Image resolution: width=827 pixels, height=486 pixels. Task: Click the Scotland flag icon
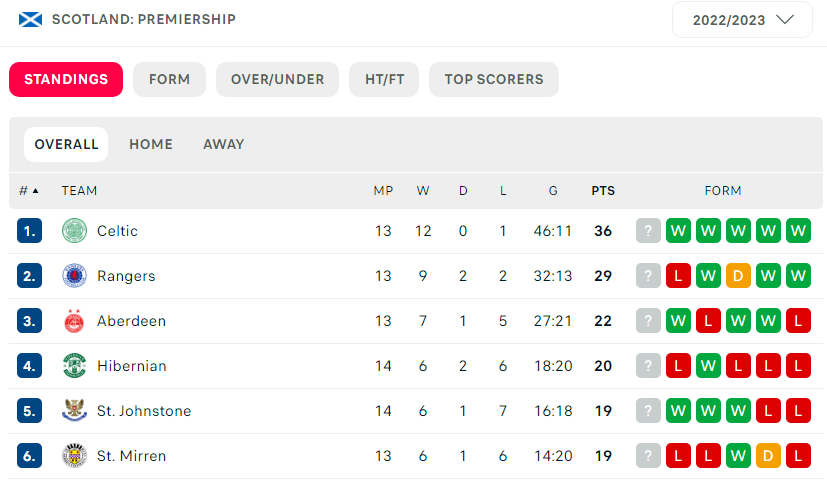(30, 20)
